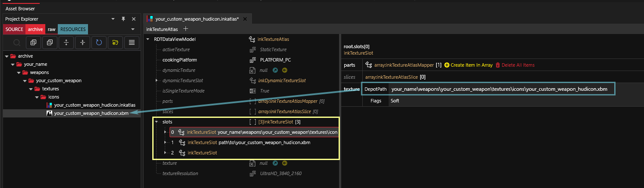Click the DepotPath texture input field
Viewport: 644px width, 188px height.
point(500,89)
